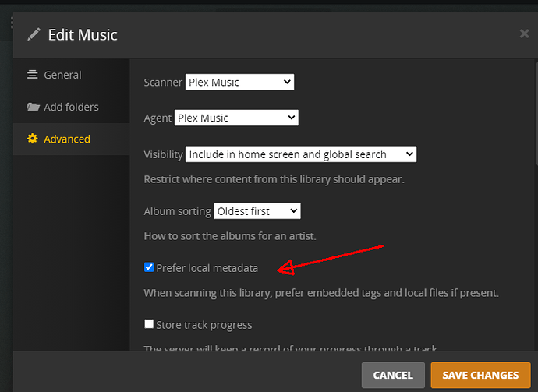
Task: Click the Advanced gear icon
Action: pos(32,139)
